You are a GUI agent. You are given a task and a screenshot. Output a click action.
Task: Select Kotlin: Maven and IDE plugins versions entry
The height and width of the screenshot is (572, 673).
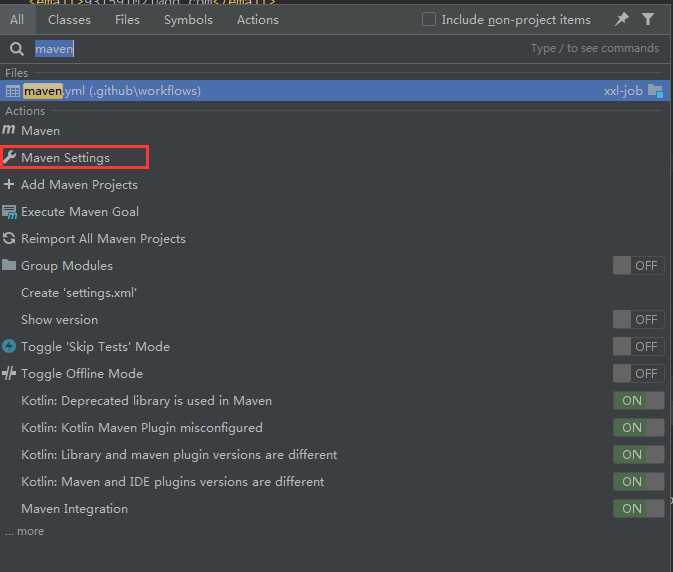coord(335,482)
